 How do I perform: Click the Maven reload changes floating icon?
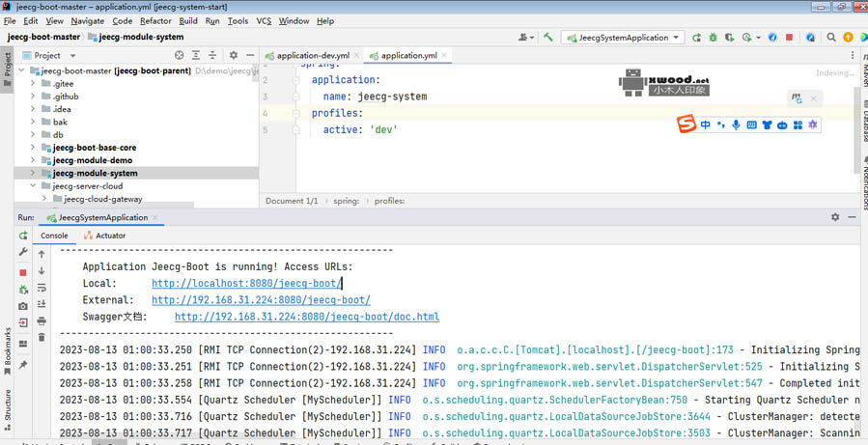(x=797, y=98)
